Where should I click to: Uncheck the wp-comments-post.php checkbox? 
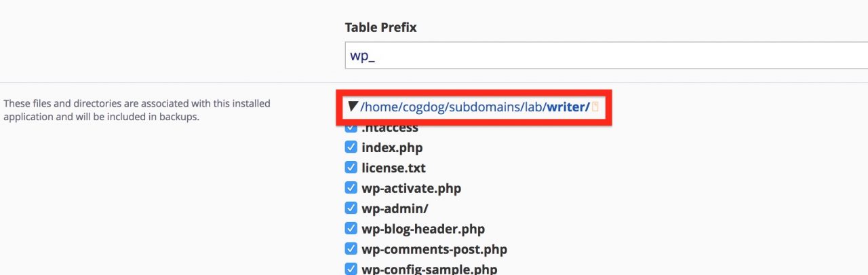click(351, 249)
